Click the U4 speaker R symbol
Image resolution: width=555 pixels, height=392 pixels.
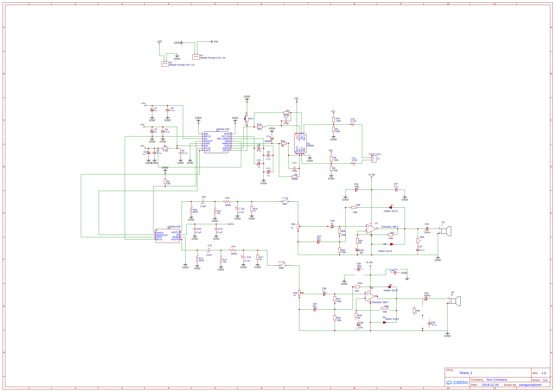coord(456,301)
